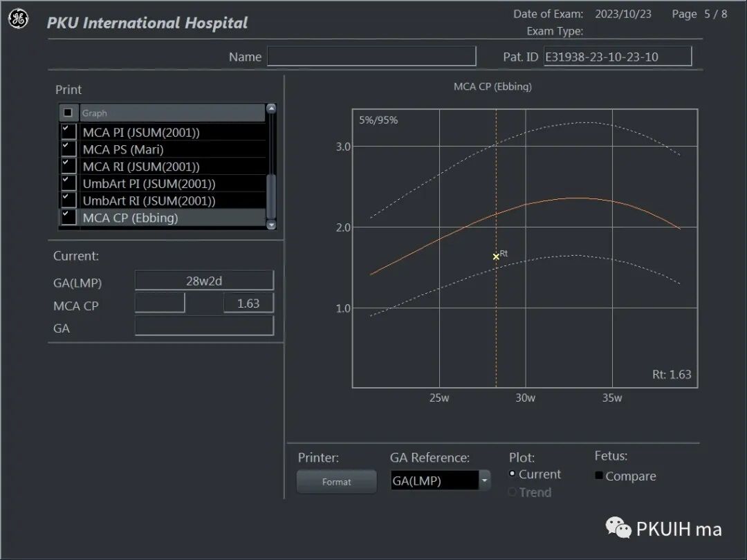The height and width of the screenshot is (560, 747).
Task: Click the empty GA field
Action: pyautogui.click(x=204, y=326)
